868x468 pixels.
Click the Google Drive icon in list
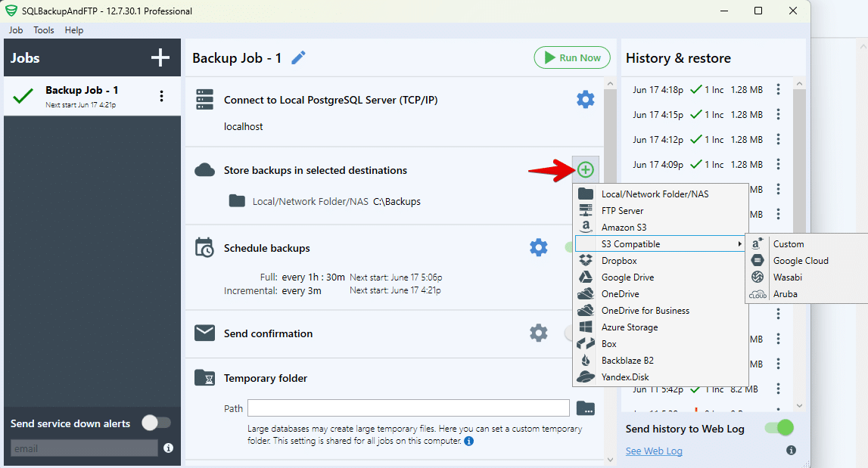pos(585,277)
